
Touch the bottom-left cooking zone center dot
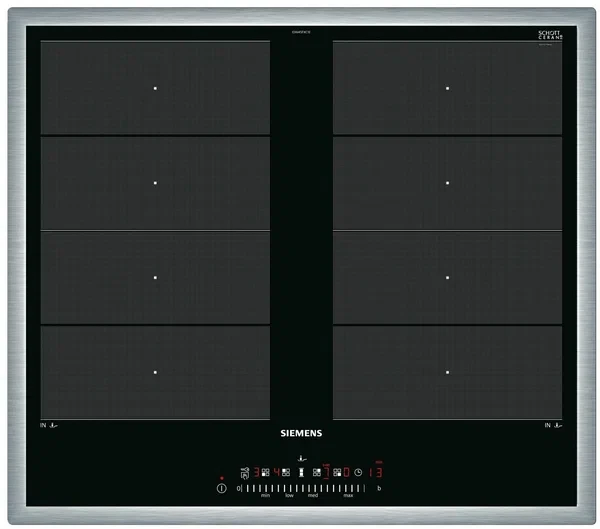coord(155,372)
